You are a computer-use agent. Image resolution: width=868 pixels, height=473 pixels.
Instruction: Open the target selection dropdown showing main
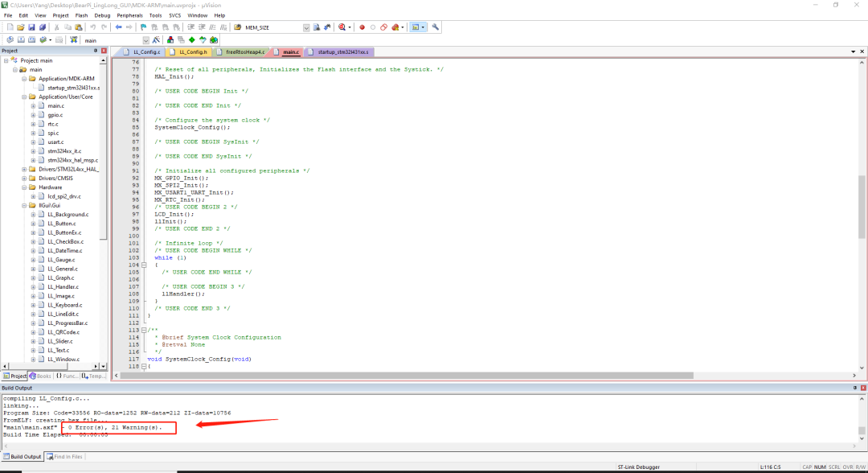point(145,39)
